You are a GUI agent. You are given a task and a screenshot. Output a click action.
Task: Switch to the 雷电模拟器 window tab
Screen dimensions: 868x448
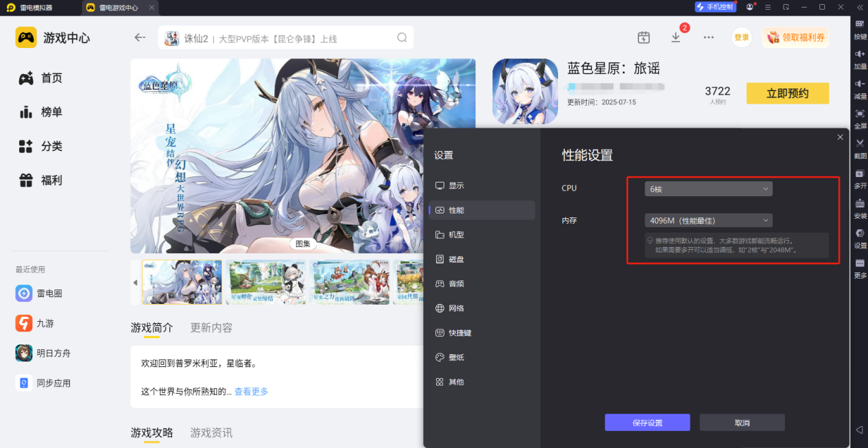click(36, 8)
